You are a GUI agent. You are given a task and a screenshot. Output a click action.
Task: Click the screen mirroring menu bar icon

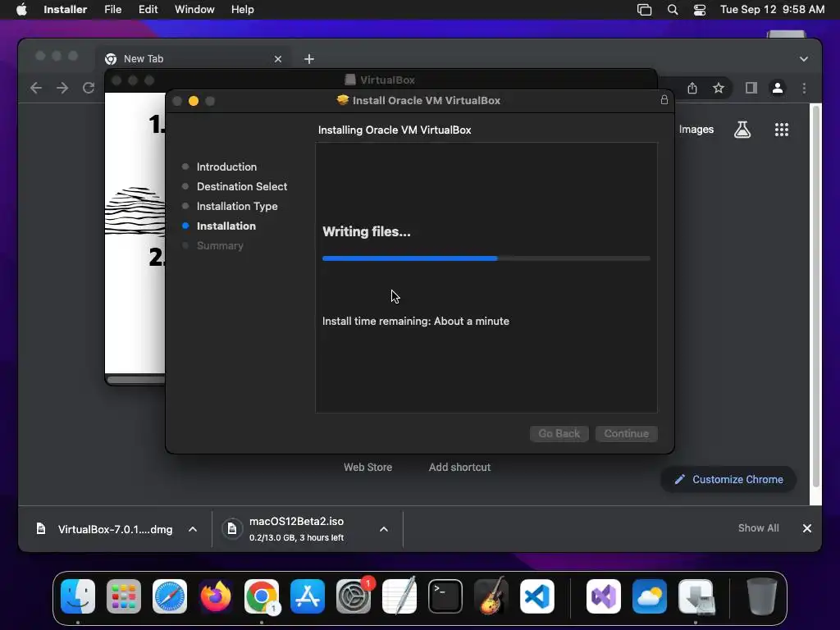(x=645, y=10)
